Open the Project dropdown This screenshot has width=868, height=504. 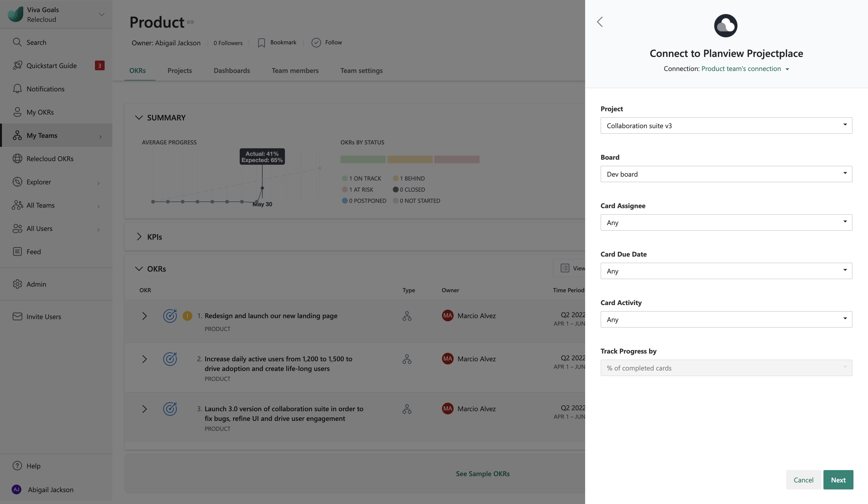pyautogui.click(x=726, y=126)
